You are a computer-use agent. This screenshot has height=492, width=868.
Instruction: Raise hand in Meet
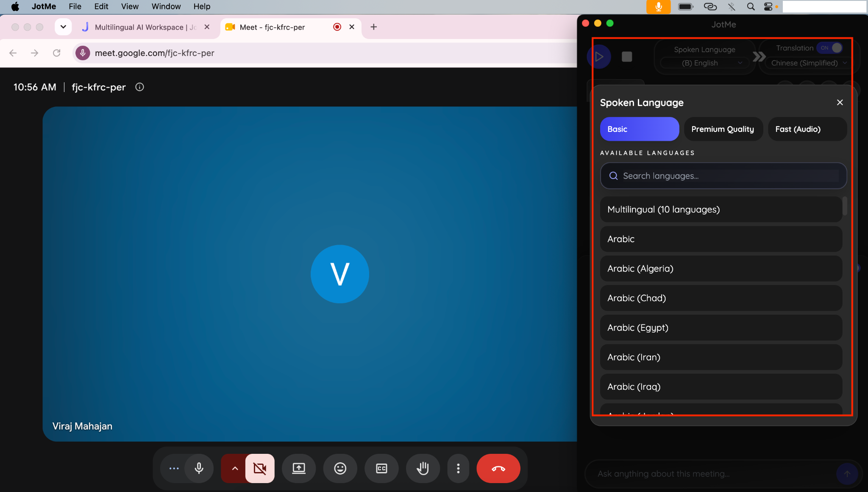[423, 468]
